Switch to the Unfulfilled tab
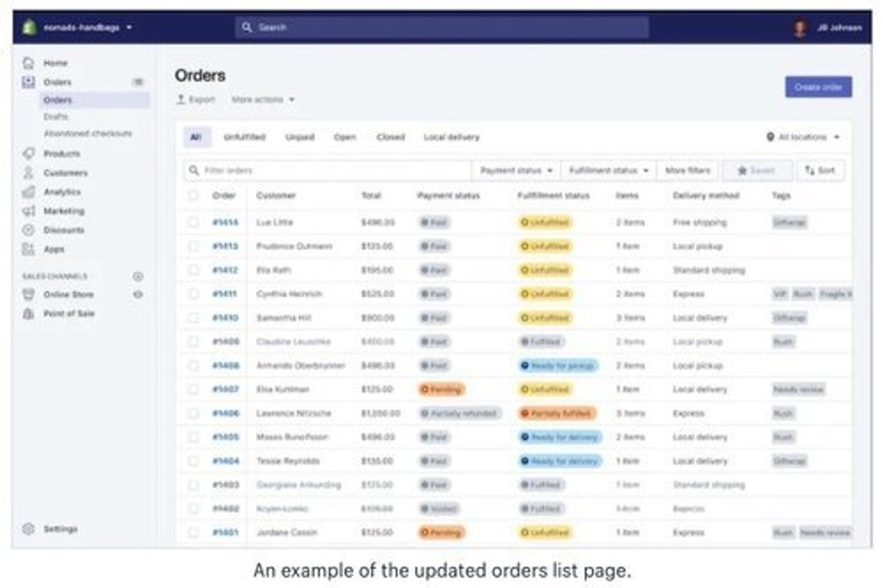883x588 pixels. 245,137
